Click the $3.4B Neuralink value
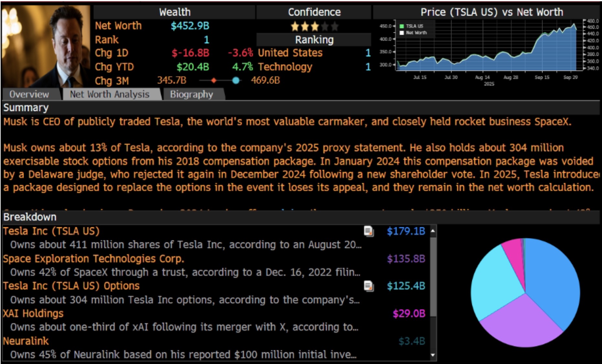This screenshot has height=364, width=602. 412,341
